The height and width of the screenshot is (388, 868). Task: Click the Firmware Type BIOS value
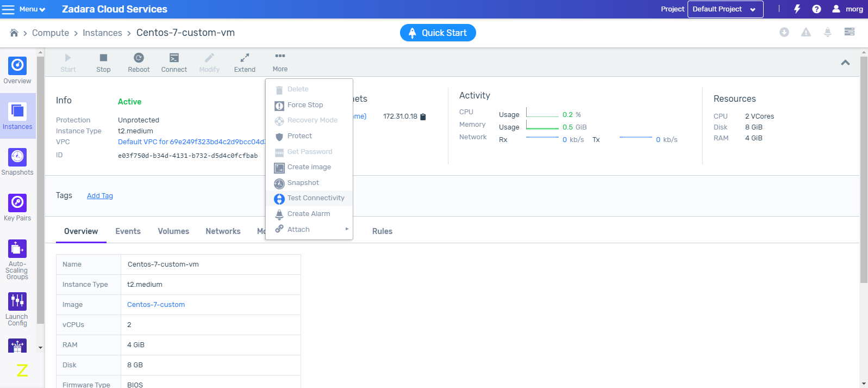[x=135, y=385]
